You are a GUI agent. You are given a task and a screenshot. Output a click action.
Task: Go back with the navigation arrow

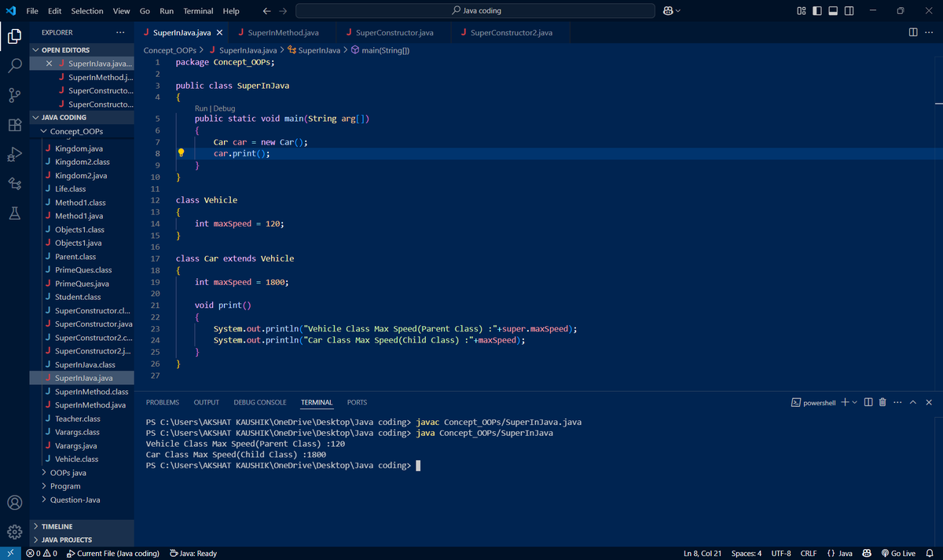pyautogui.click(x=266, y=11)
